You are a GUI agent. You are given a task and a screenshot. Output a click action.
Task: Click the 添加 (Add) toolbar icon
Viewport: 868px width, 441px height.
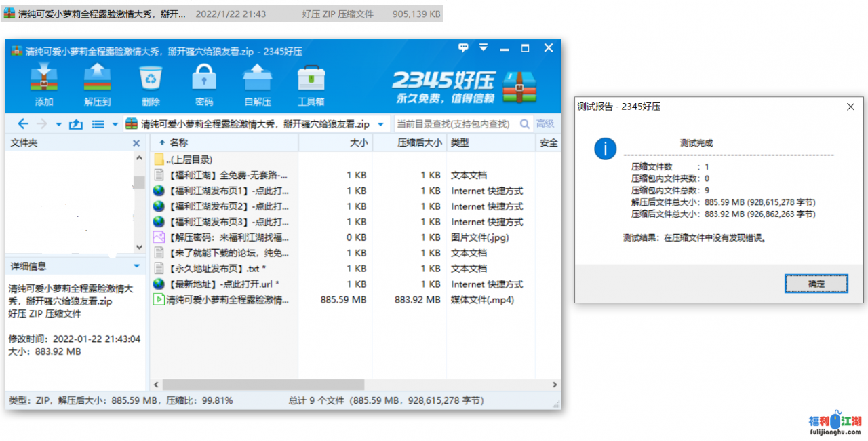(43, 85)
